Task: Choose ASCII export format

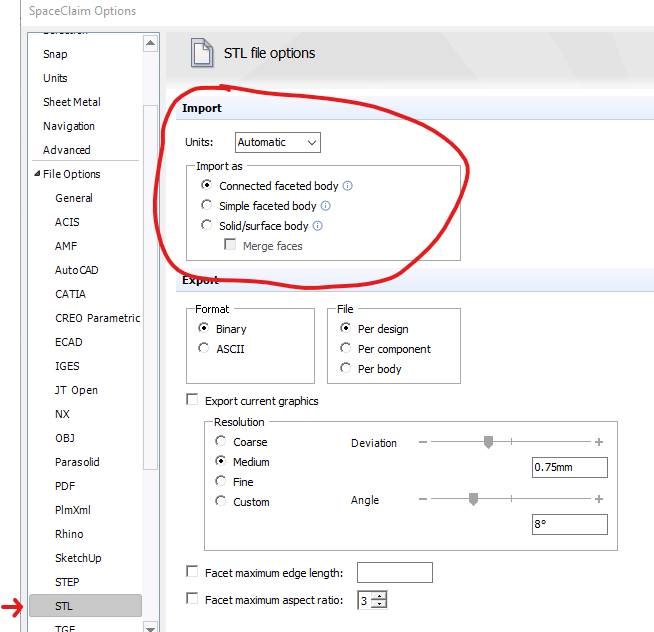Action: pos(204,347)
